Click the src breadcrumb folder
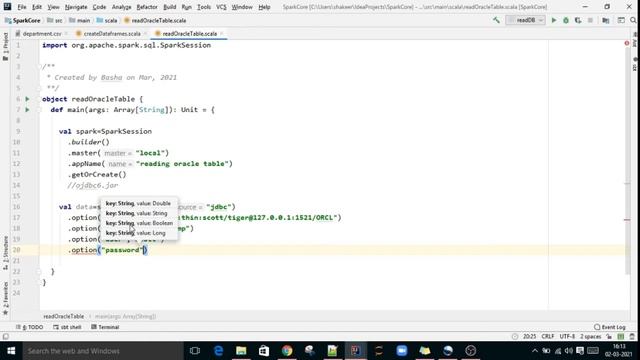This screenshot has height=360, width=640. [55, 20]
